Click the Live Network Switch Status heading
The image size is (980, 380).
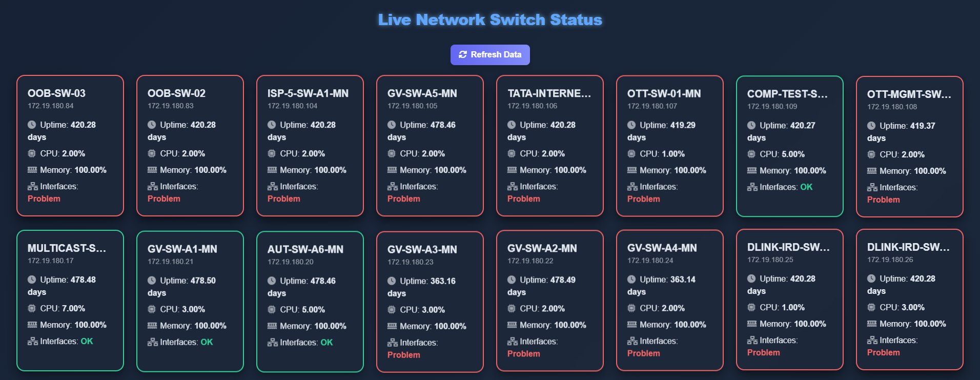(489, 19)
